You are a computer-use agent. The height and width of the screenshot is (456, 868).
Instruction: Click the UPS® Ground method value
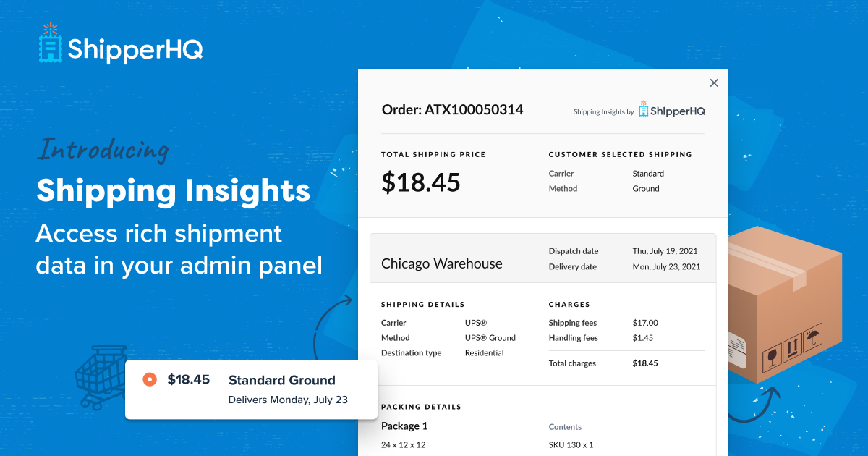coord(490,338)
